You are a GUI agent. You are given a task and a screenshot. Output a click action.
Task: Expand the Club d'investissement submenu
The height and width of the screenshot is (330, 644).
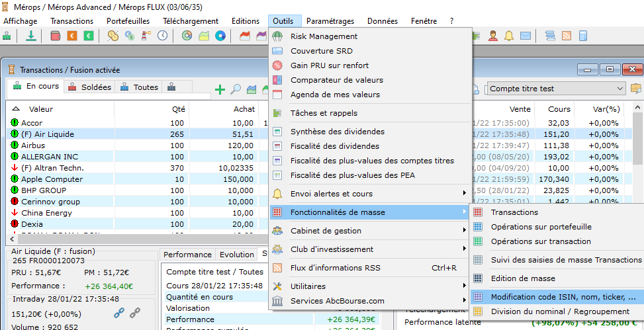pos(369,249)
